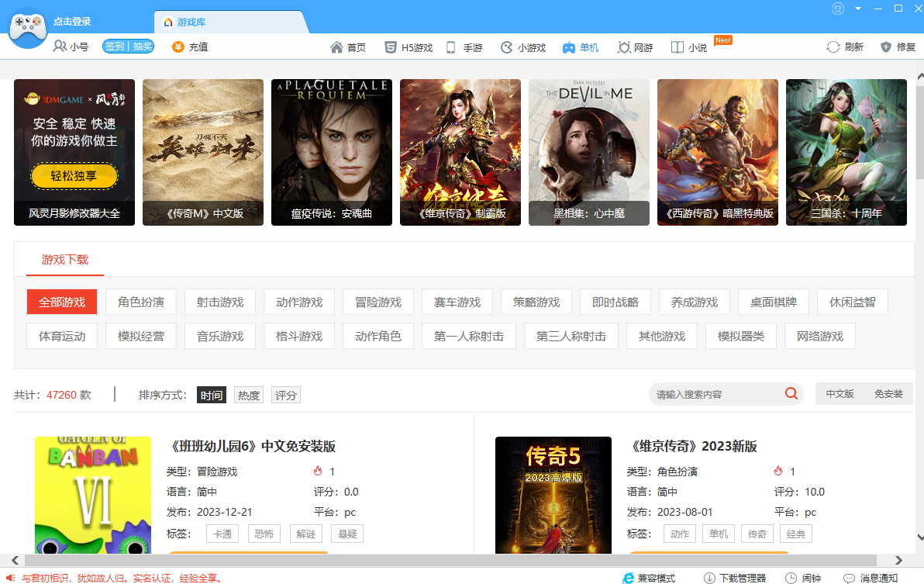The height and width of the screenshot is (584, 924).
Task: Open the 小号 account icon
Action: (60, 47)
